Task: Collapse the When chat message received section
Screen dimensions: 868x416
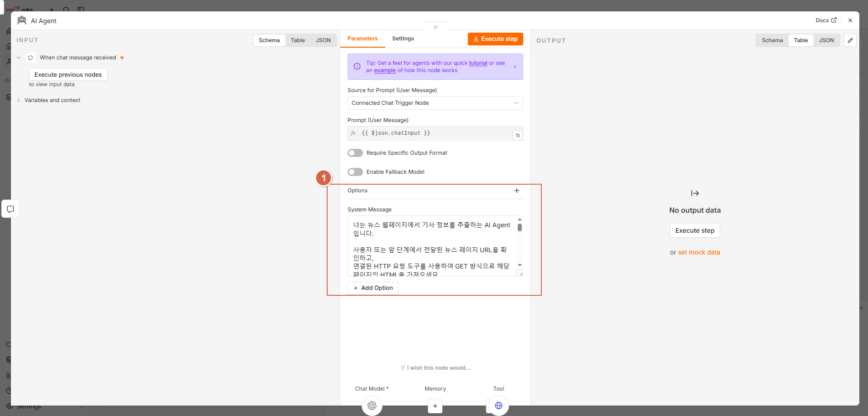Action: 19,58
